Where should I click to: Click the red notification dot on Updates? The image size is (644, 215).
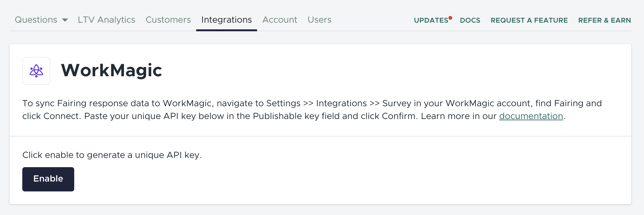(450, 18)
